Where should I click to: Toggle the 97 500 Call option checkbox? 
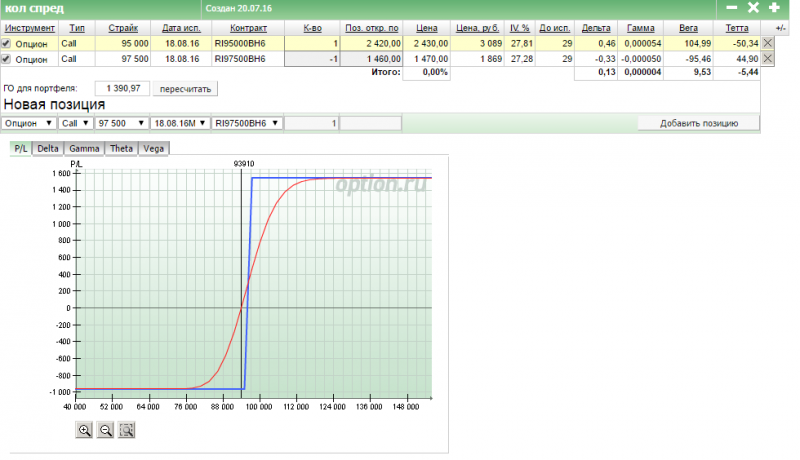pyautogui.click(x=7, y=59)
